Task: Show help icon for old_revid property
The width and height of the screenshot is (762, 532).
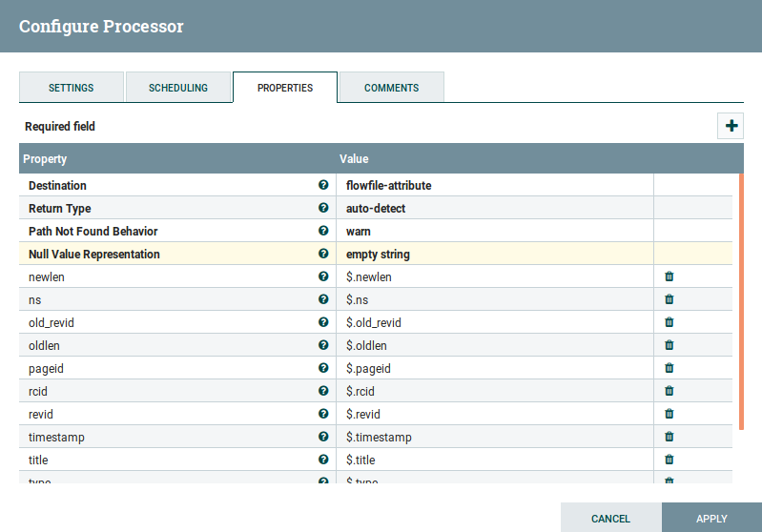Action: click(x=323, y=322)
